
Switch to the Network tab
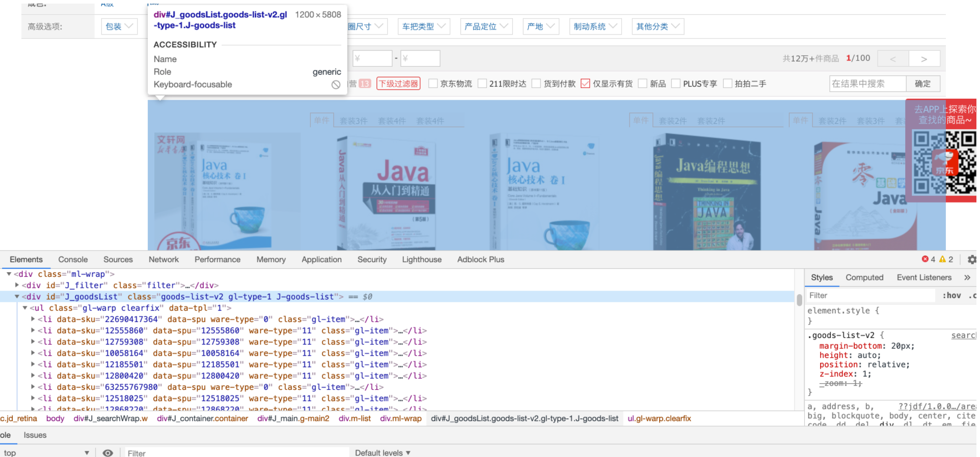click(164, 260)
